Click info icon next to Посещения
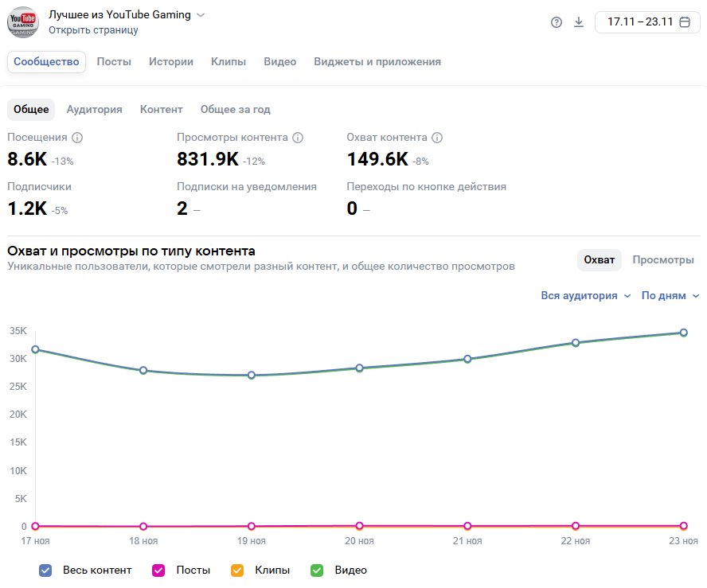This screenshot has width=707, height=588. 77,138
